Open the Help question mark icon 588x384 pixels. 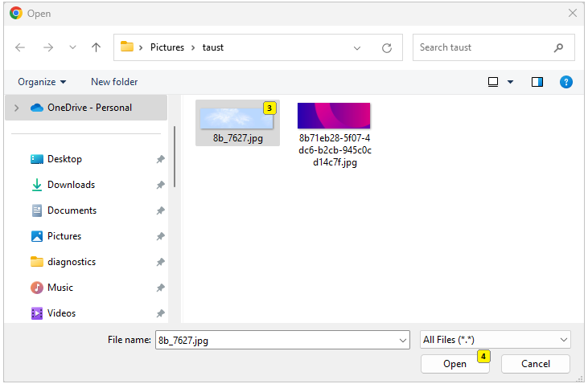pos(565,82)
